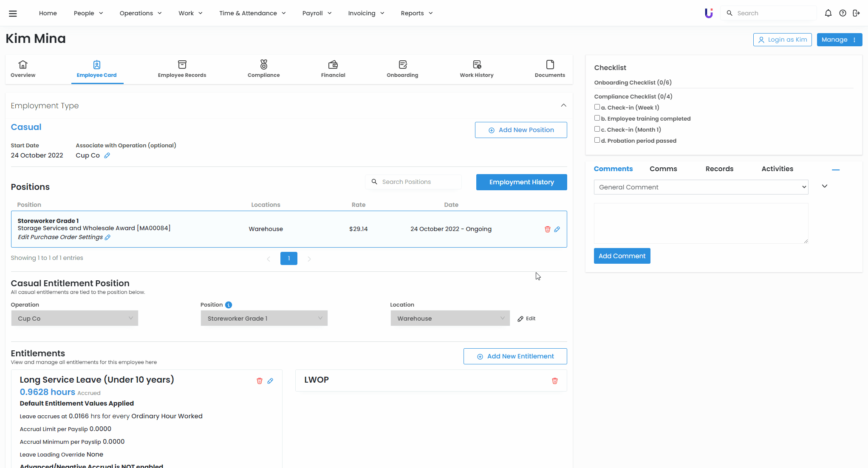Click the logout icon in header
Screen dimensions: 868x468
(x=856, y=13)
